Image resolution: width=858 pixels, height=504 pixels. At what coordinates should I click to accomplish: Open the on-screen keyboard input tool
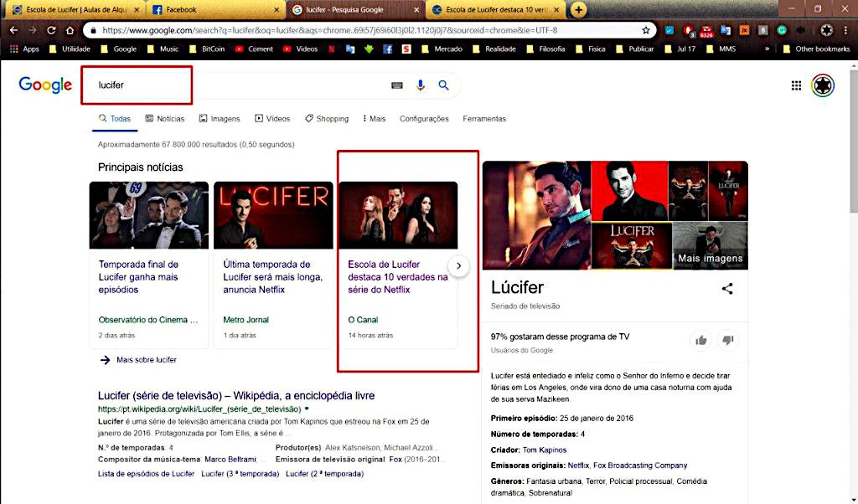[397, 85]
